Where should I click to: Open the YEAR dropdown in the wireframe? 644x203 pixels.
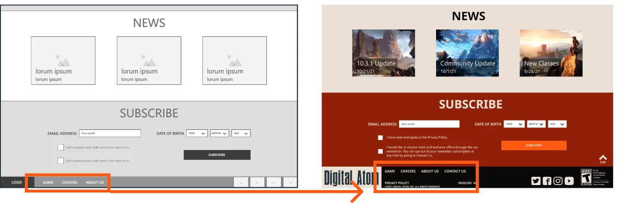[x=197, y=133]
